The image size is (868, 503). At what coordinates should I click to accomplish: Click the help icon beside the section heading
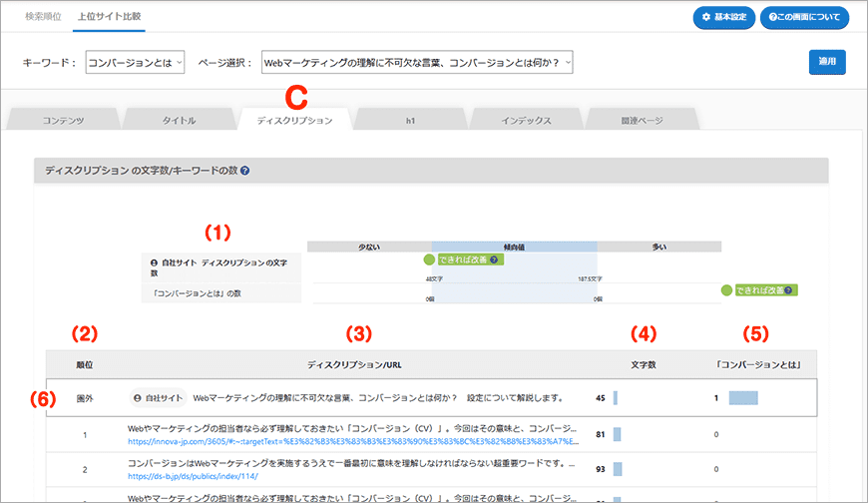click(245, 171)
